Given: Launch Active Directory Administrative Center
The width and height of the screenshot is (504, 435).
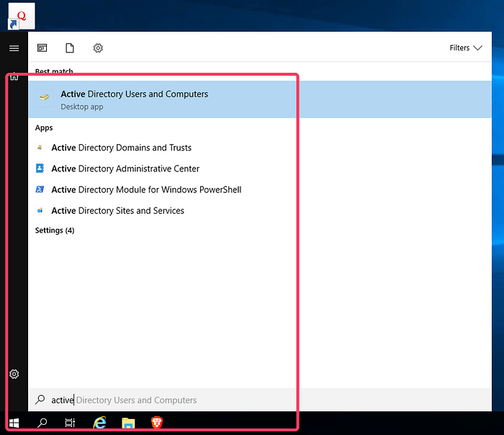Looking at the screenshot, I should pos(125,169).
